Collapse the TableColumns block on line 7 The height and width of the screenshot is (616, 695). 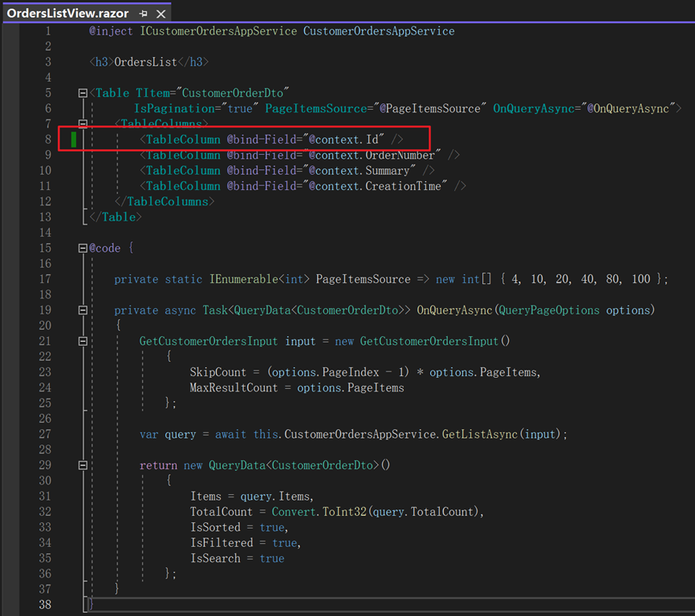(x=83, y=123)
